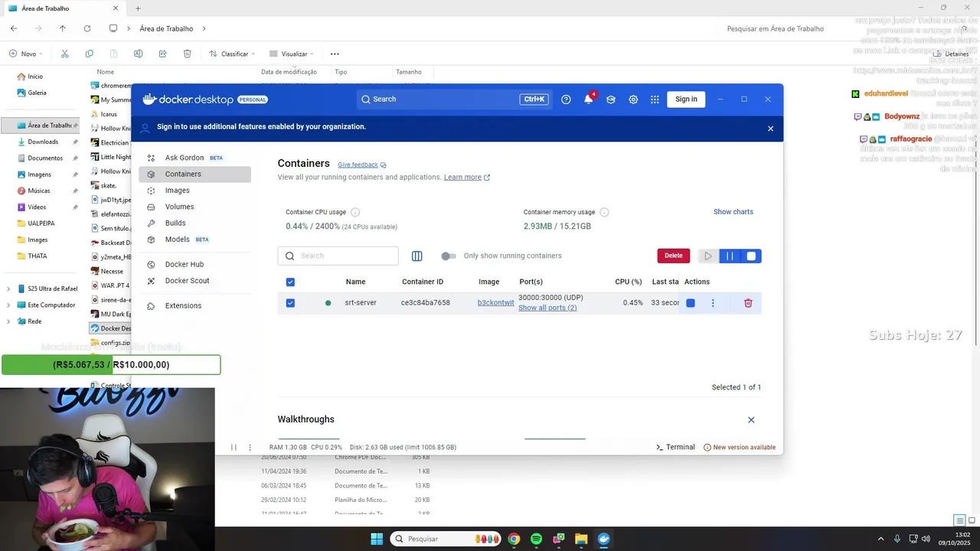This screenshot has width=980, height=551.
Task: Open the Give feedback link
Action: [362, 165]
